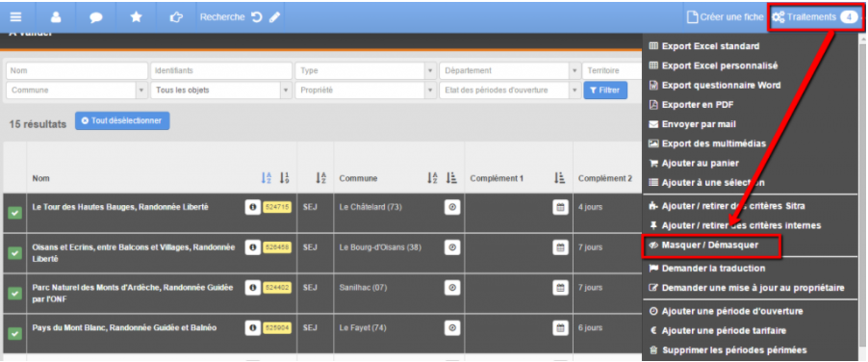The height and width of the screenshot is (362, 868).
Task: Choose Export questionnaire Word
Action: click(722, 86)
